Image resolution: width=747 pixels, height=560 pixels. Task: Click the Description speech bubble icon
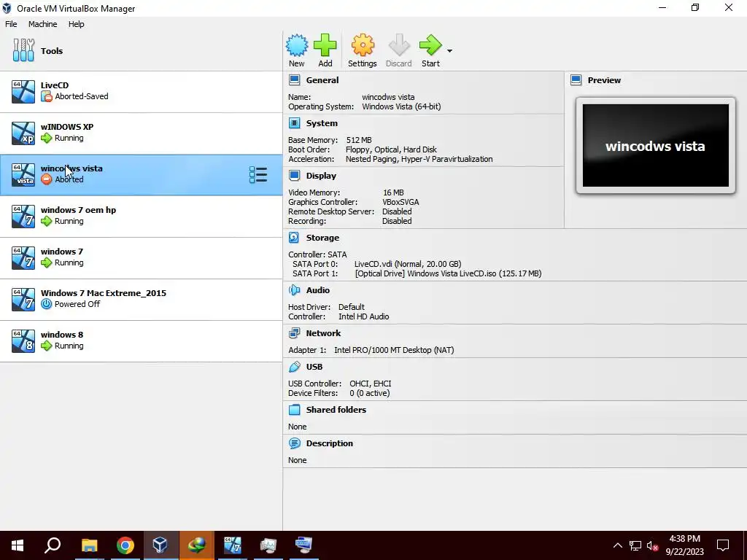(295, 443)
